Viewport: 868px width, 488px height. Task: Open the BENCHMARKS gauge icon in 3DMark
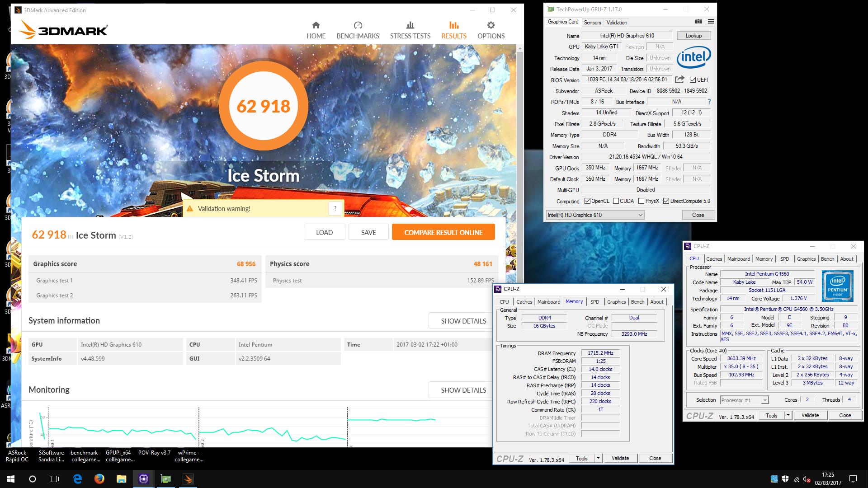(x=358, y=25)
